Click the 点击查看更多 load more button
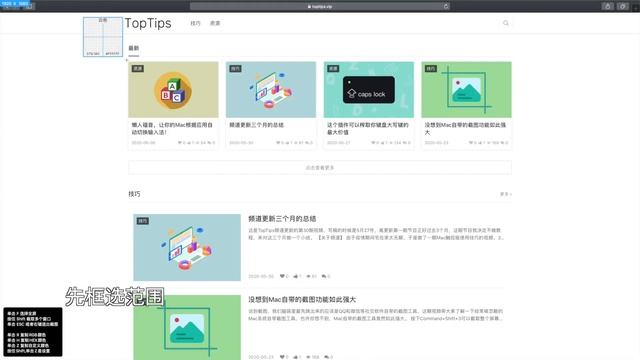 [320, 168]
